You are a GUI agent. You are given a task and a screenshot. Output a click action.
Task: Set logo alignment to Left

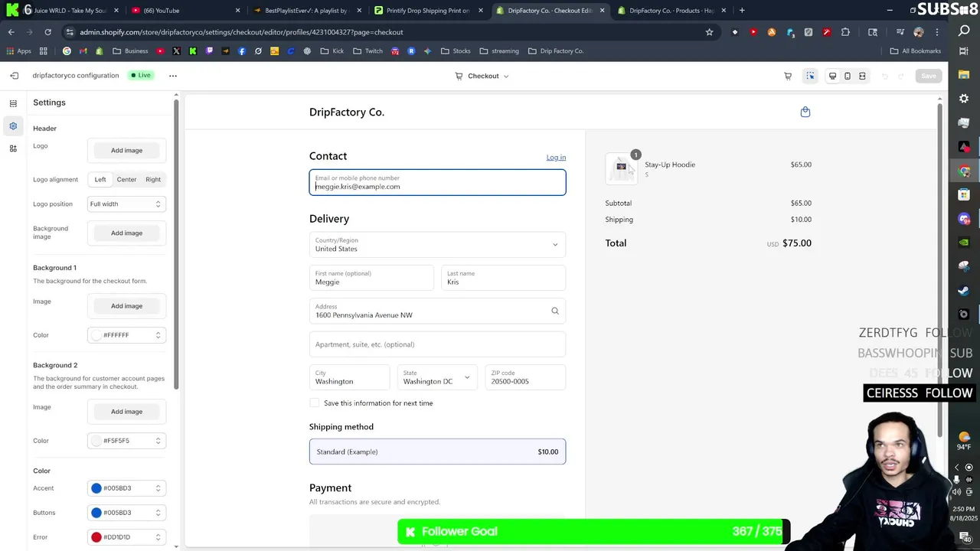(x=100, y=179)
